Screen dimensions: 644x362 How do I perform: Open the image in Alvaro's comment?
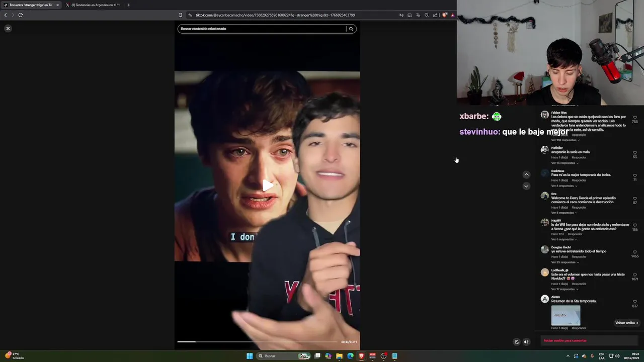point(566,315)
